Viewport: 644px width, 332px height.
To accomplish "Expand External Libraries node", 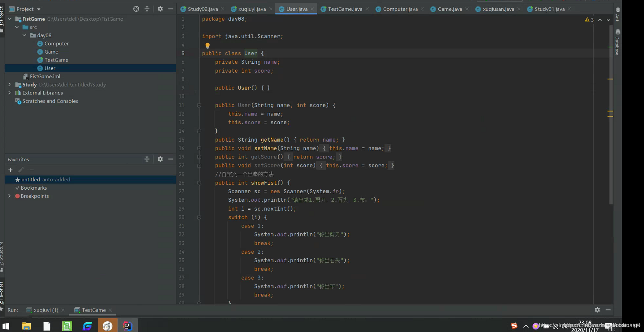I will [x=10, y=93].
